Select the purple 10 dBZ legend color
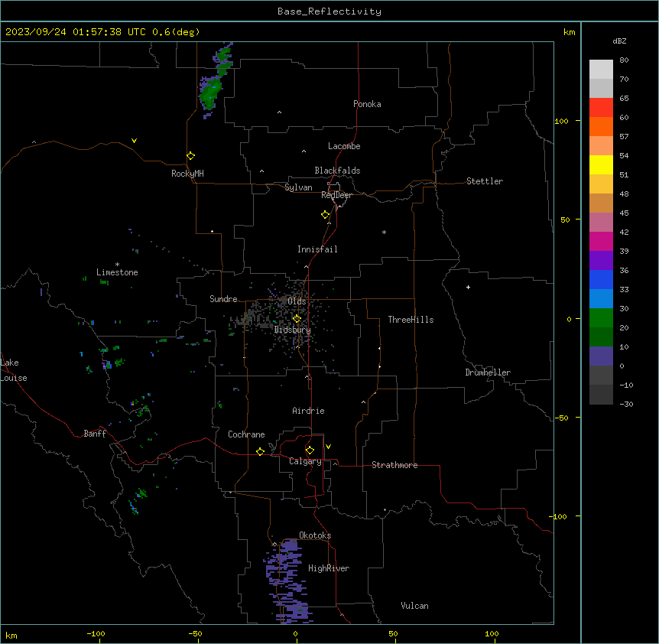This screenshot has height=644, width=659. coord(601,356)
